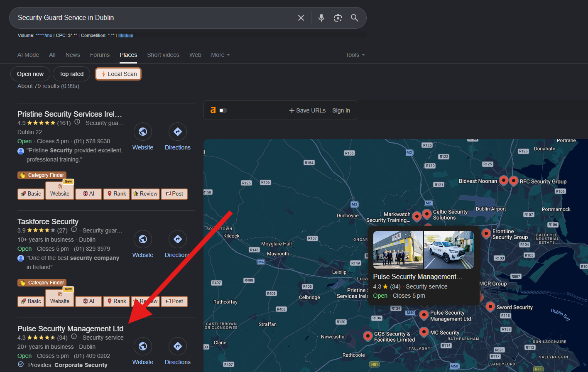This screenshot has width=588, height=372.
Task: Select the MC Security map pin
Action: tap(424, 332)
